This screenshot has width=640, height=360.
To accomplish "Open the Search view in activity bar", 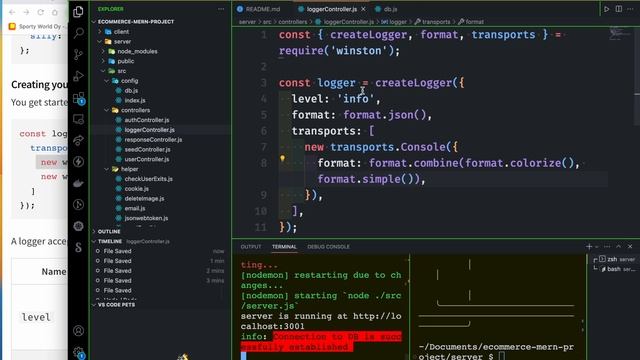I will pyautogui.click(x=78, y=33).
